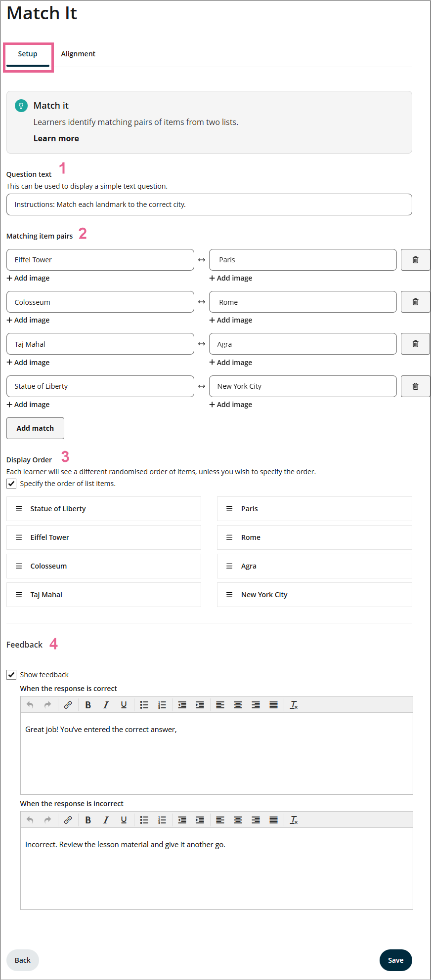Viewport: 431px width, 980px height.
Task: Undo in the incorrect-response editor
Action: click(30, 820)
